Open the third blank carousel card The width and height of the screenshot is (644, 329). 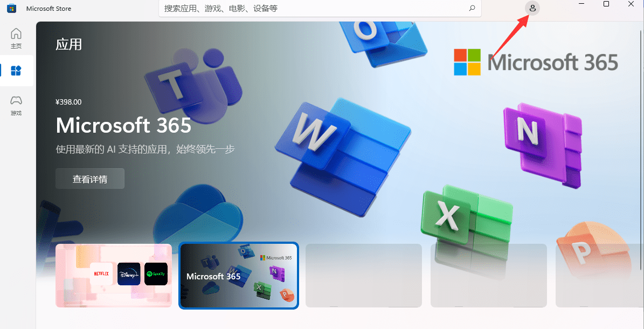[363, 276]
